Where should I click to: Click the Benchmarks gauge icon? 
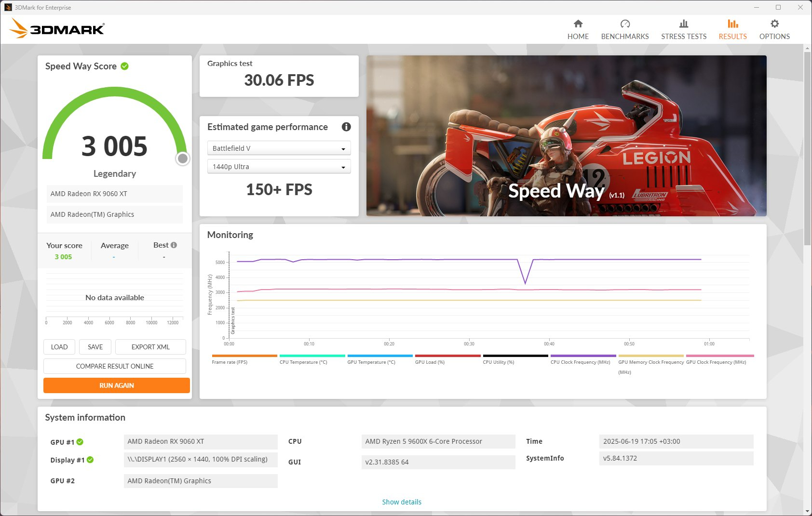(625, 24)
